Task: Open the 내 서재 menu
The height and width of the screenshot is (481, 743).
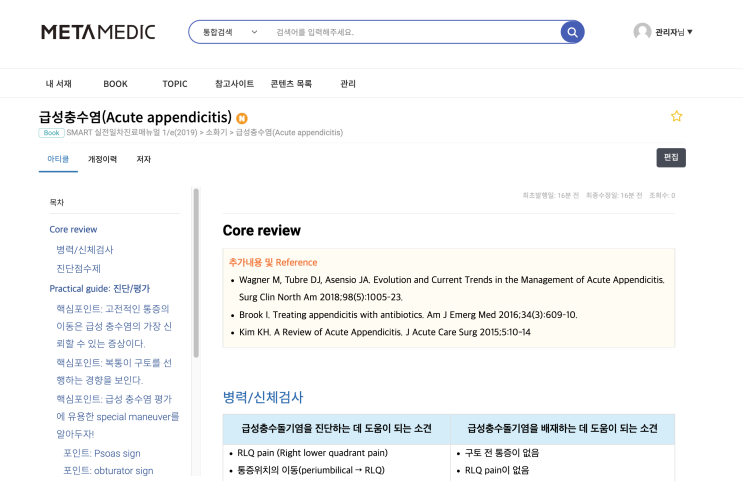Action: [x=58, y=83]
